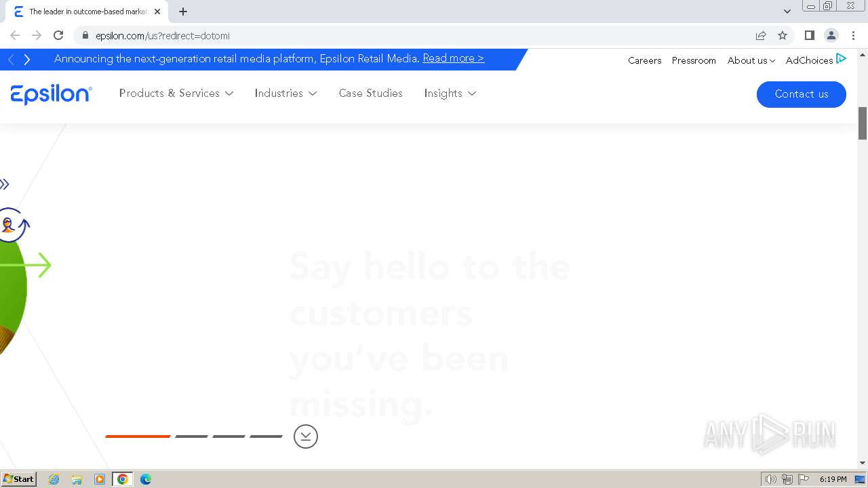Click the show desktop tray icon
The height and width of the screenshot is (488, 868).
pos(861,479)
